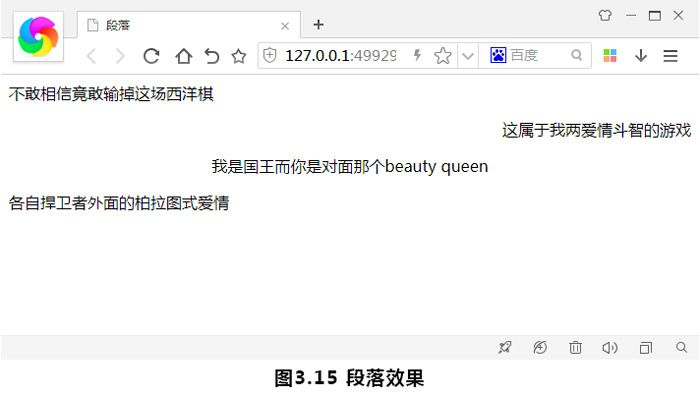Click the security shield in address bar

[x=270, y=56]
